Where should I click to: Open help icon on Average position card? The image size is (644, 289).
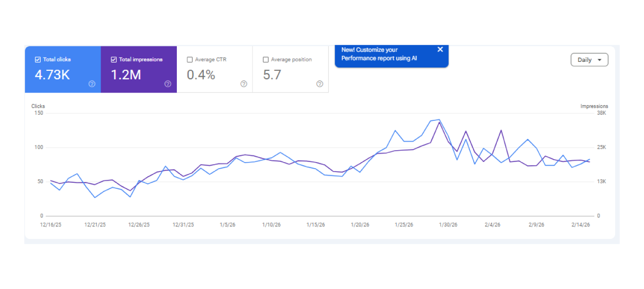pyautogui.click(x=320, y=84)
